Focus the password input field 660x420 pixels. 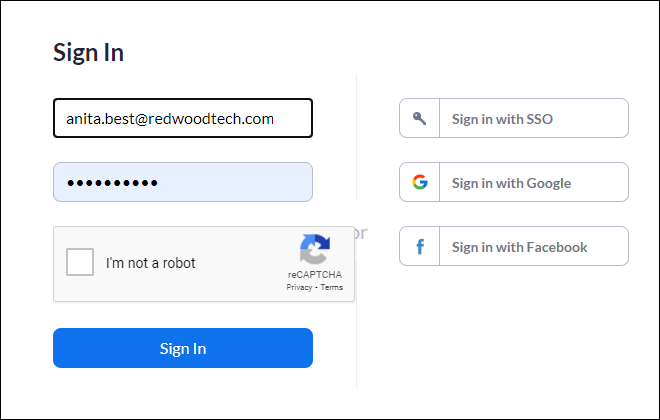tap(183, 182)
